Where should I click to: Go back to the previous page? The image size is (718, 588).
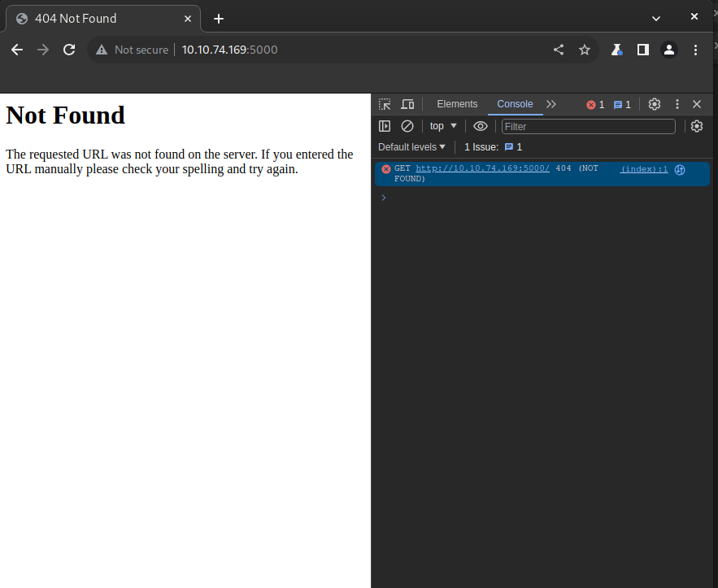tap(17, 50)
